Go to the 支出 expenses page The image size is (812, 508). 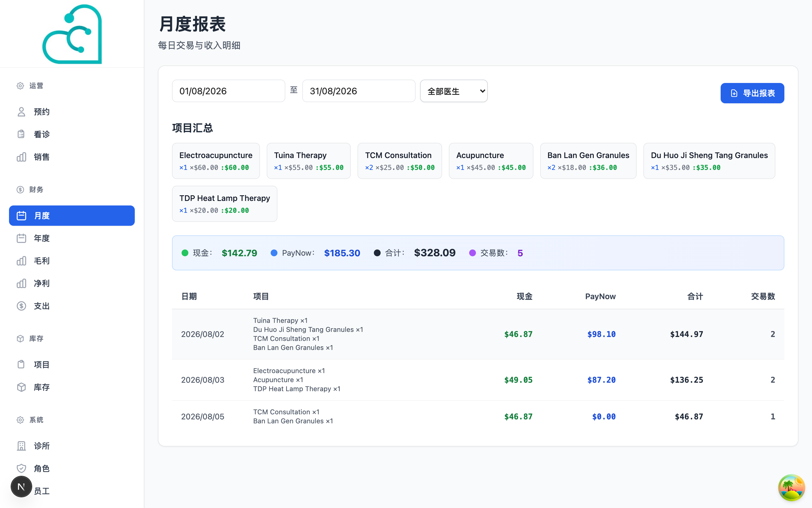(x=72, y=306)
